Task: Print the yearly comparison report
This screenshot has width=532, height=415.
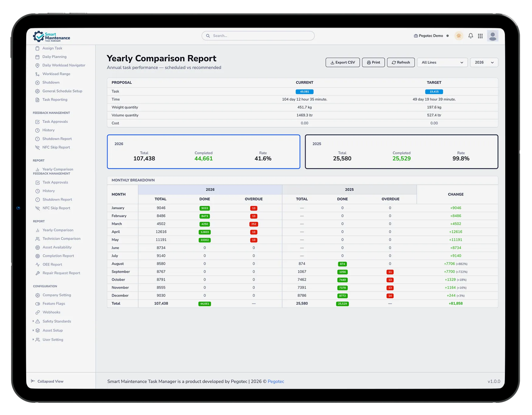Action: [373, 62]
